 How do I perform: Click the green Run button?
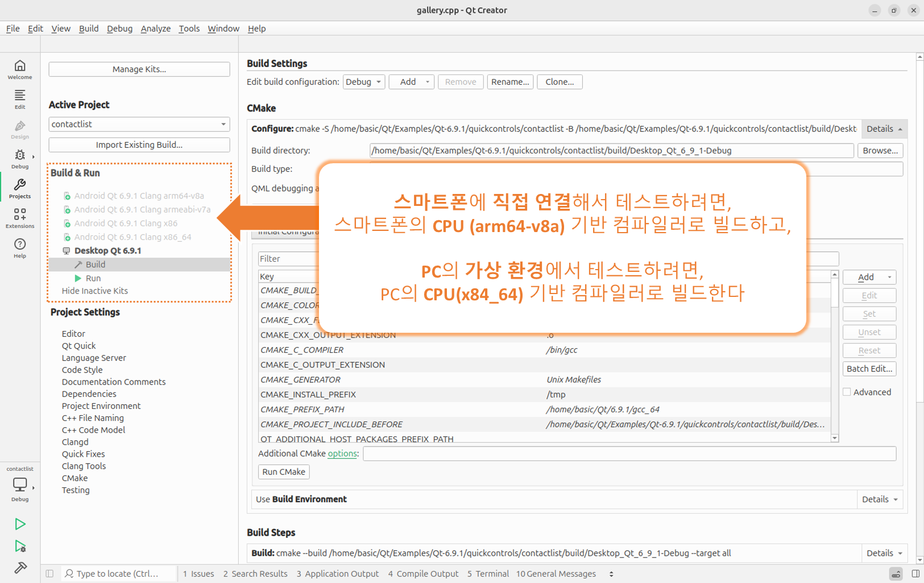[x=20, y=524]
